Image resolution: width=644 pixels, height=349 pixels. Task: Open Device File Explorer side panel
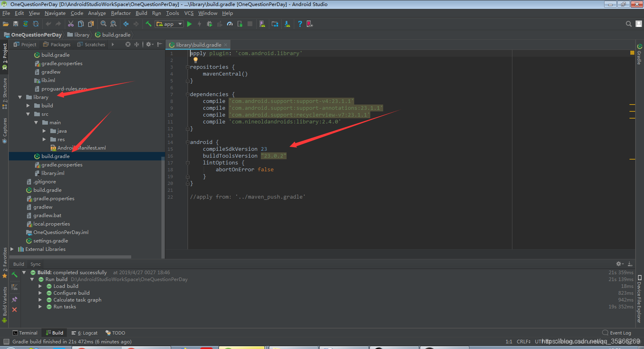tap(639, 299)
